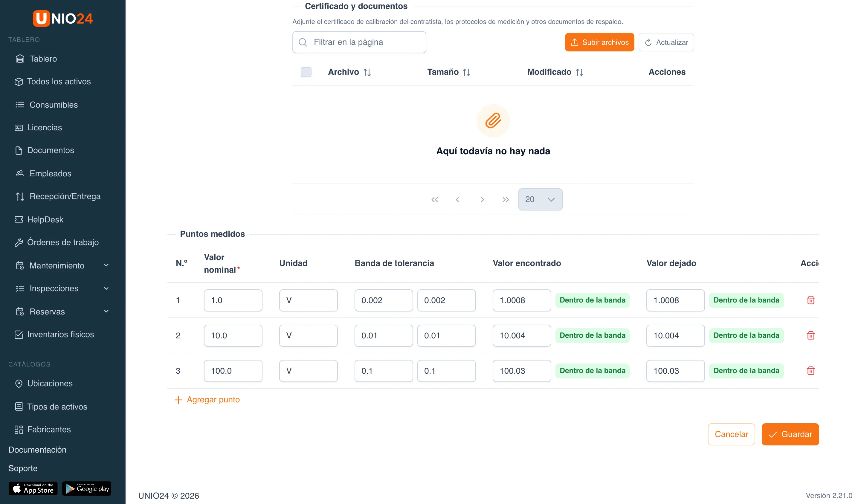The height and width of the screenshot is (504, 861).
Task: Edit nominal value field showing 100.0
Action: click(x=233, y=370)
